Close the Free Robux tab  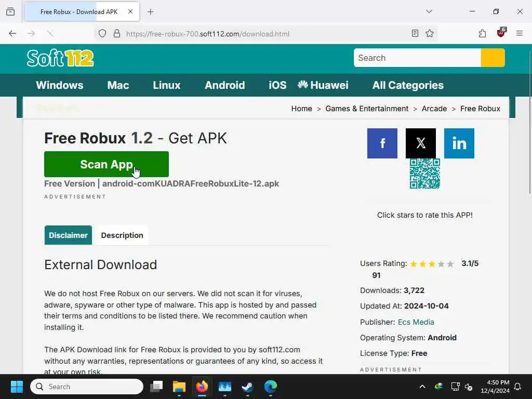(130, 11)
